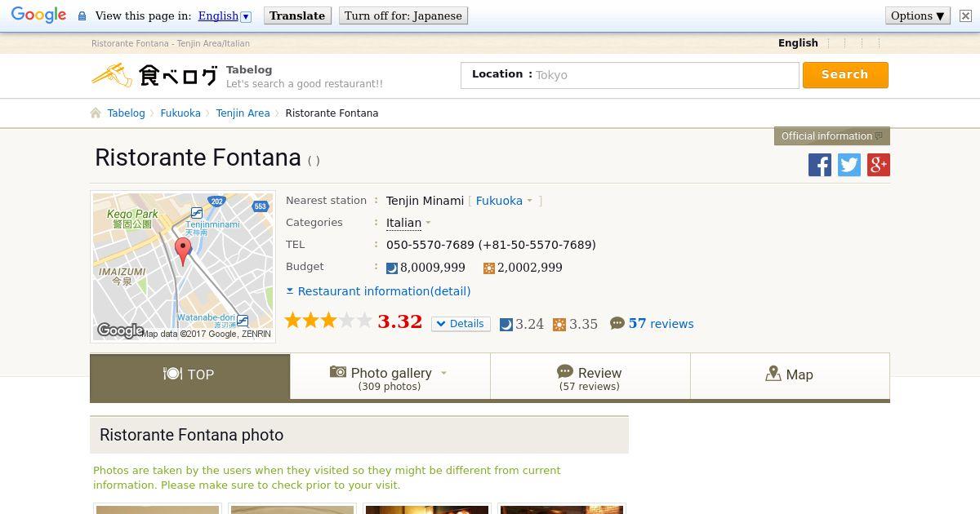Open Fukuoka breadcrumb link
The width and height of the screenshot is (980, 514).
[180, 113]
